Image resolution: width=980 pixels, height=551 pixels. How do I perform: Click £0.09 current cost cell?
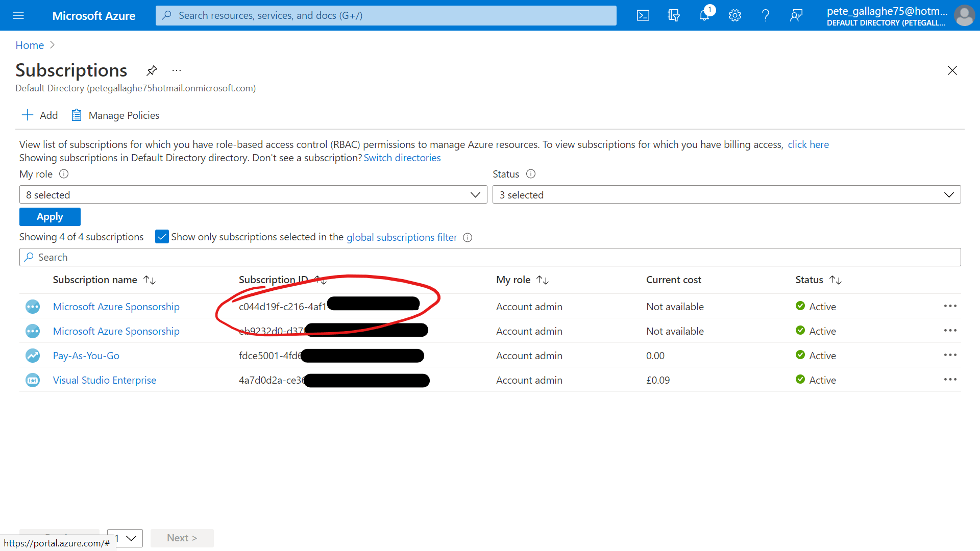click(658, 380)
